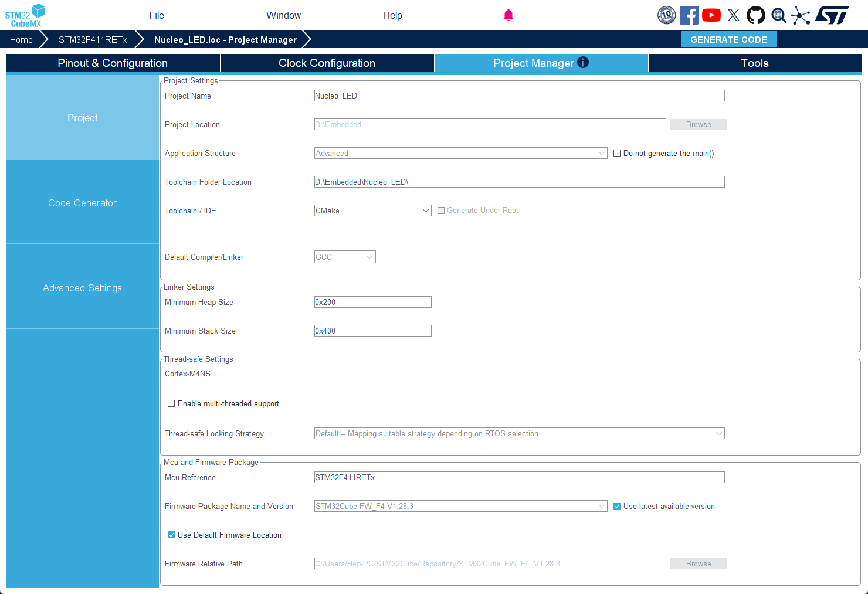Open the GitHub icon link
868x594 pixels.
[x=756, y=15]
